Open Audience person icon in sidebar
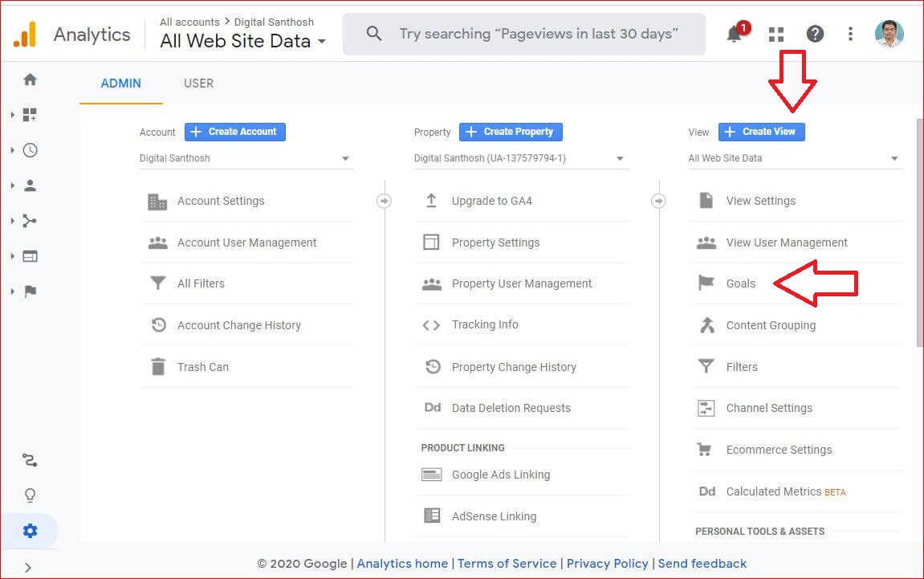The width and height of the screenshot is (924, 579). tap(30, 186)
